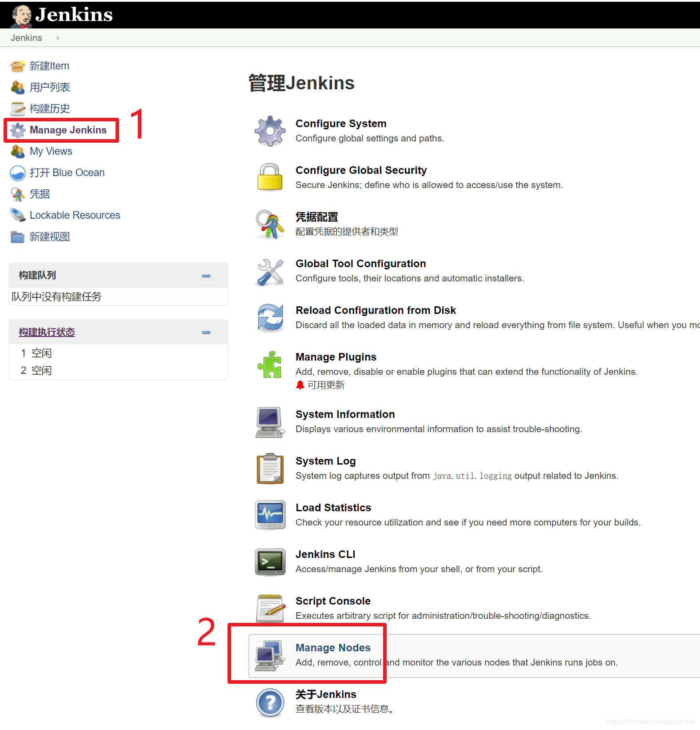The width and height of the screenshot is (700, 730).
Task: Click the Global Tool Configuration wrench icon
Action: [x=270, y=272]
